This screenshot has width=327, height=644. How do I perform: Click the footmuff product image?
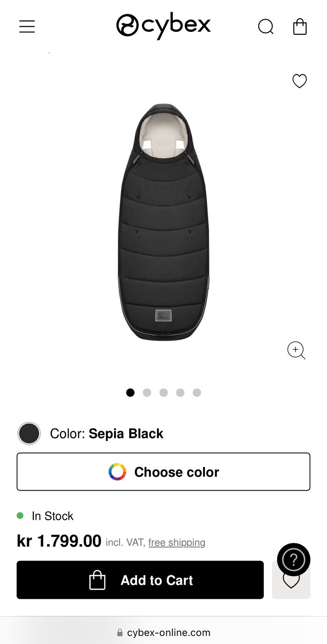163,221
